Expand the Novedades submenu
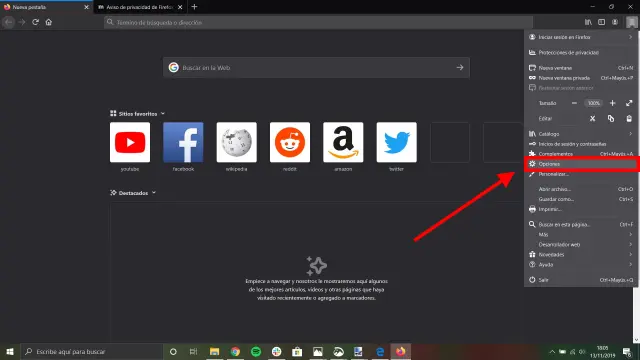Viewport: 640px width, 360px height. pos(581,255)
